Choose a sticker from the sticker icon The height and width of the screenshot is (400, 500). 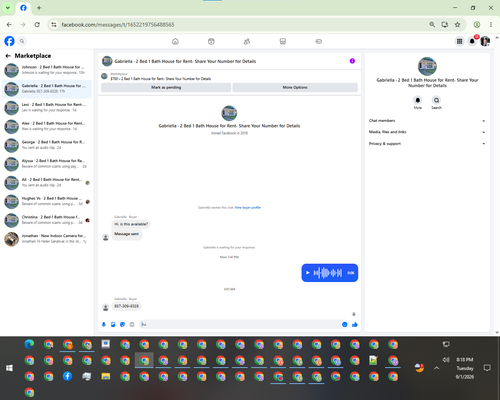[122, 324]
